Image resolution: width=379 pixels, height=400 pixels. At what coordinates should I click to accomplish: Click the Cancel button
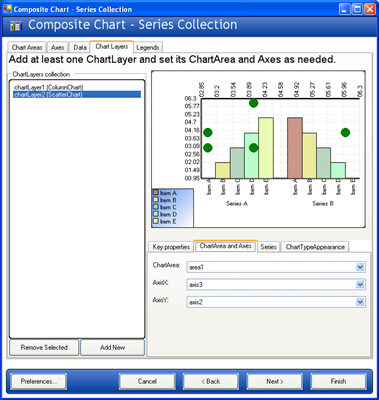pos(147,381)
